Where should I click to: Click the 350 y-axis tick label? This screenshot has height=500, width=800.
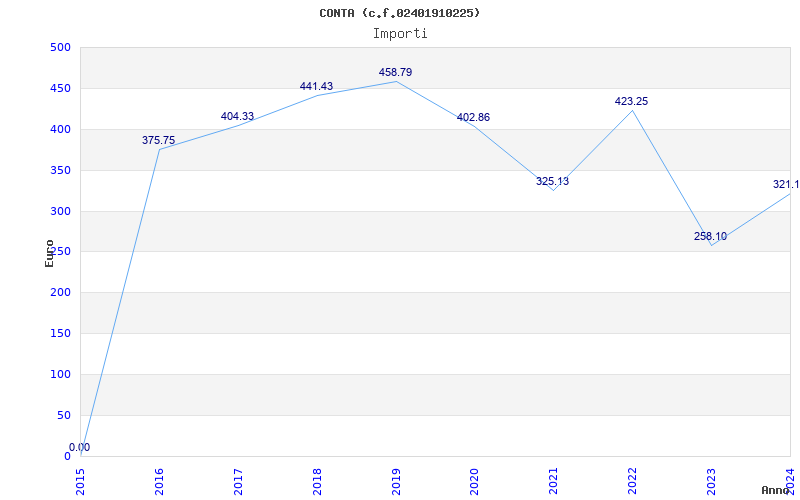tap(60, 170)
